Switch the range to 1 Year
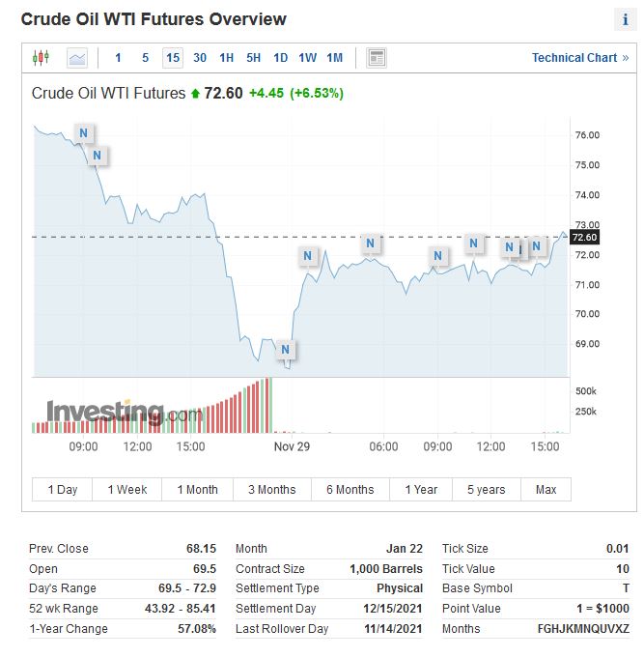The width and height of the screenshot is (644, 658). [421, 490]
